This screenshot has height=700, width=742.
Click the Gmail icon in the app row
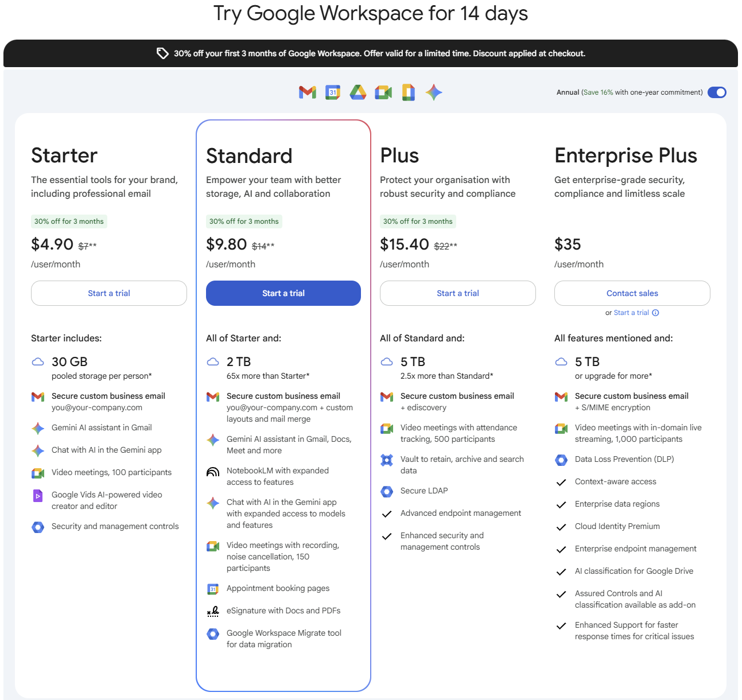[x=307, y=92]
